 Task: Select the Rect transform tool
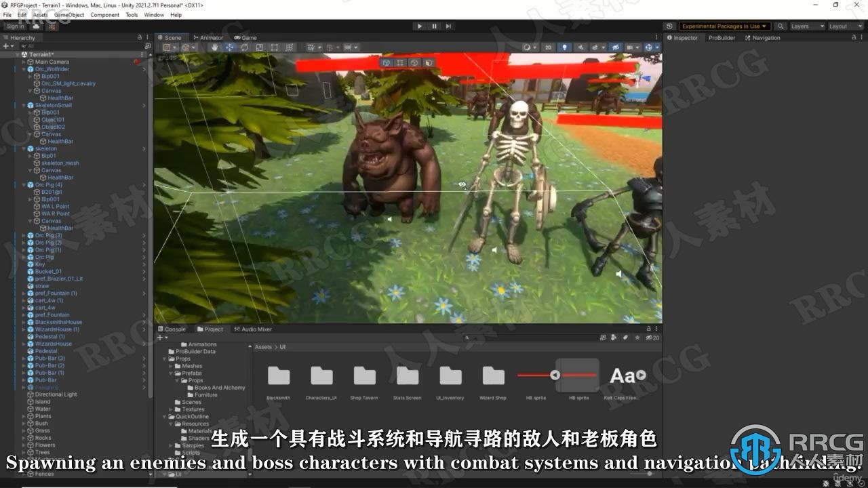pos(275,47)
